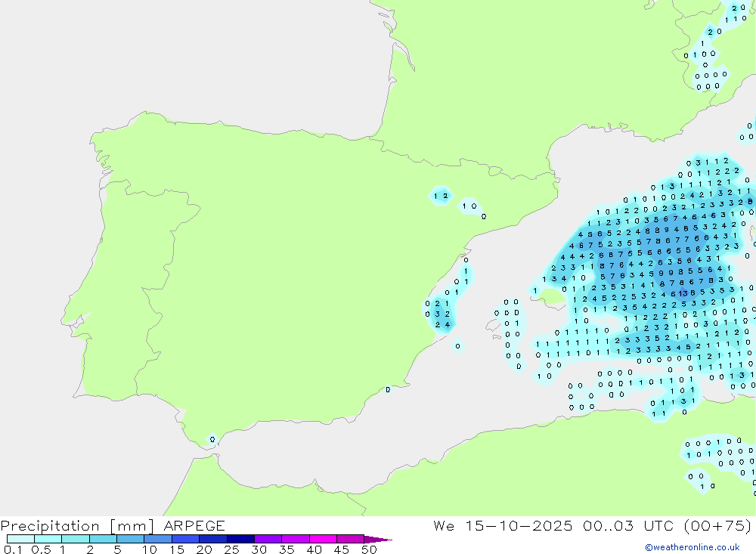Click the weatheronline.co.uk copyright link
756x554 pixels.
tap(692, 547)
